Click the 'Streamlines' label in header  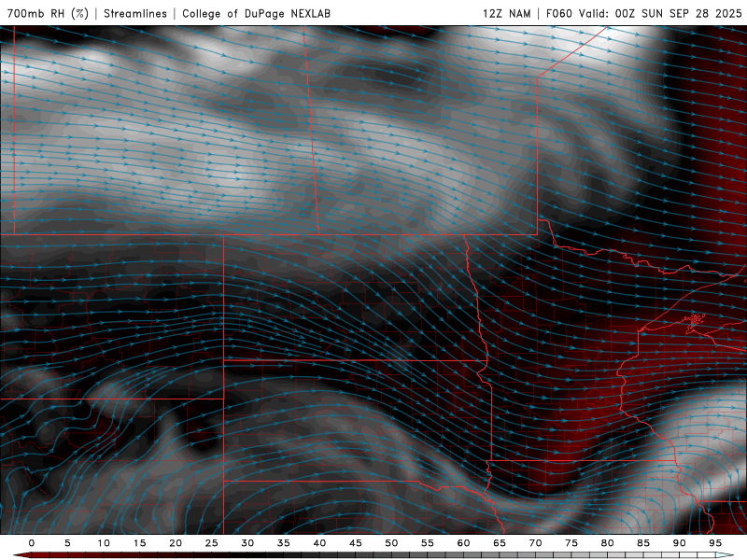(135, 13)
